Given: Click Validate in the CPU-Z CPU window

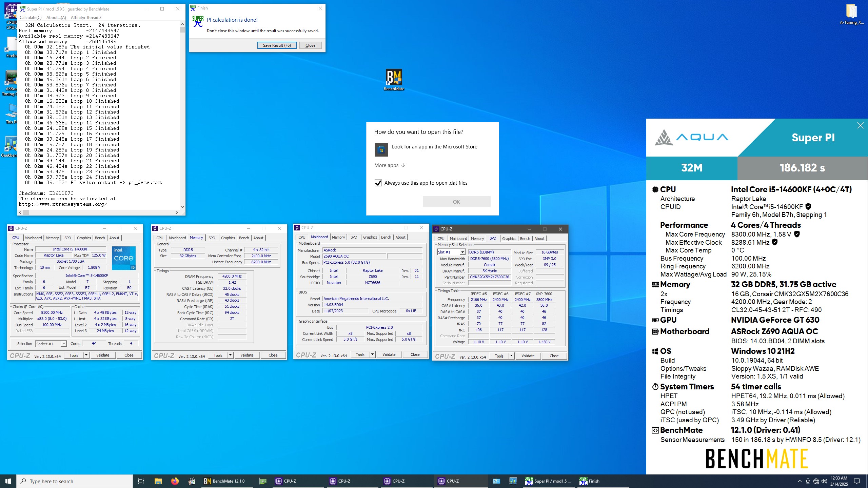Looking at the screenshot, I should point(103,355).
